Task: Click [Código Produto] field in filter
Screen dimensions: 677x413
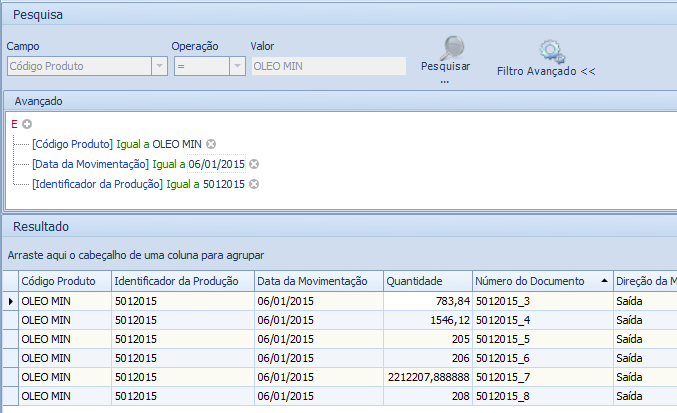Action: (x=72, y=144)
